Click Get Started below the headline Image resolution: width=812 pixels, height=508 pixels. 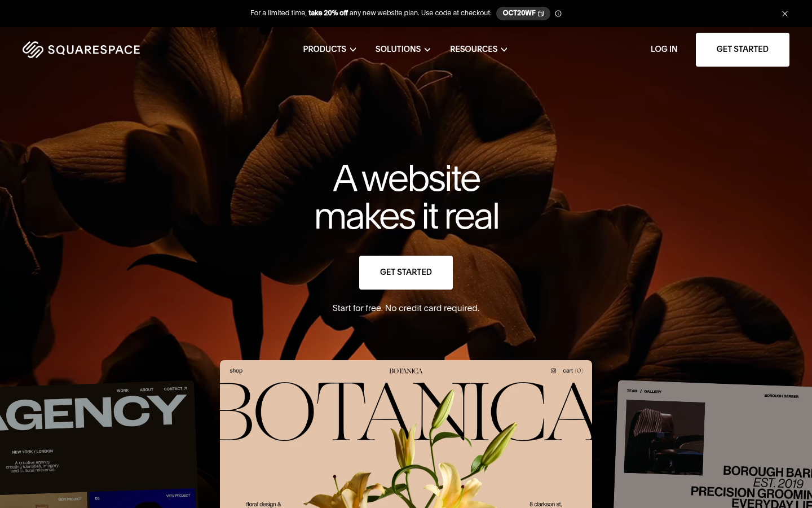point(406,273)
